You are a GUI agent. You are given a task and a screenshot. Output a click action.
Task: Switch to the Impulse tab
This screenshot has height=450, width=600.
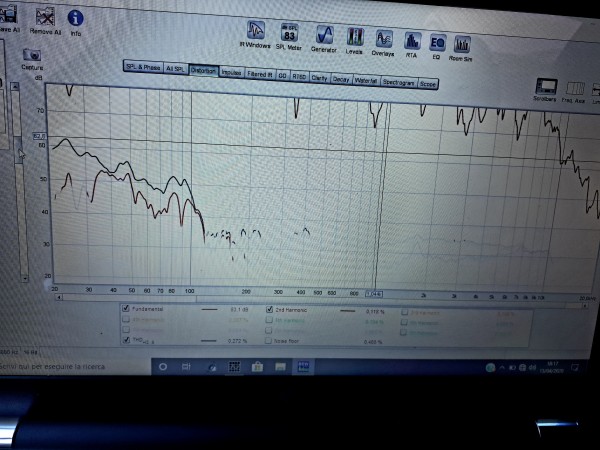coord(231,72)
